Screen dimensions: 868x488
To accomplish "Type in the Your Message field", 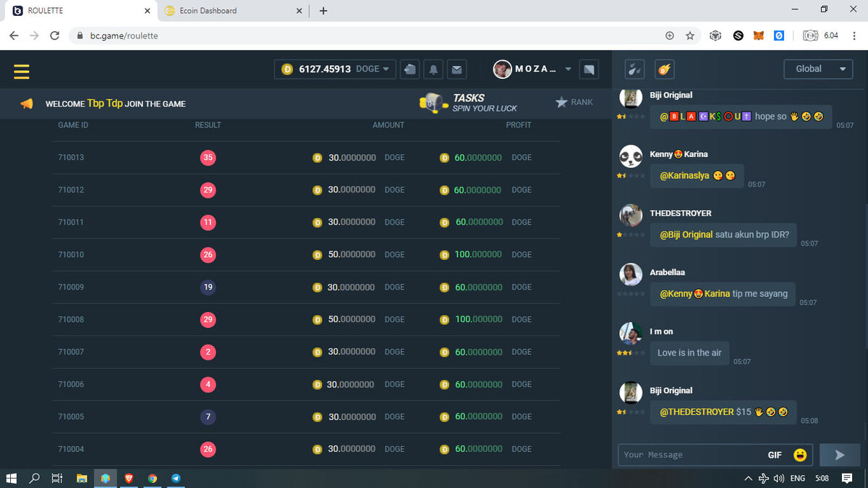I will (x=687, y=455).
